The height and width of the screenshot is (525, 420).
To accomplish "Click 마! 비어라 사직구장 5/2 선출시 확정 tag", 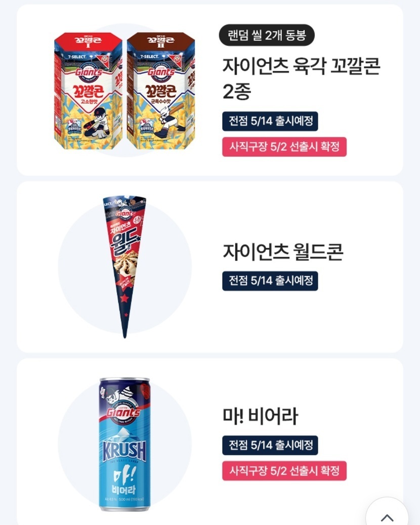I will (284, 471).
